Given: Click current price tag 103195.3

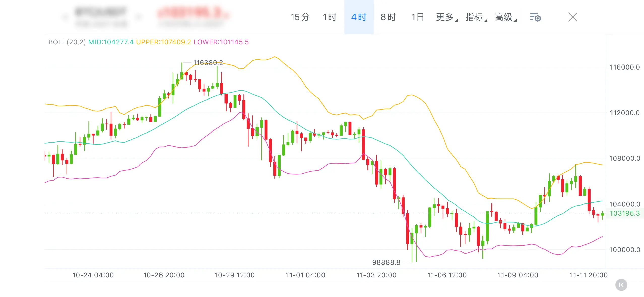Looking at the screenshot, I should pyautogui.click(x=624, y=213).
